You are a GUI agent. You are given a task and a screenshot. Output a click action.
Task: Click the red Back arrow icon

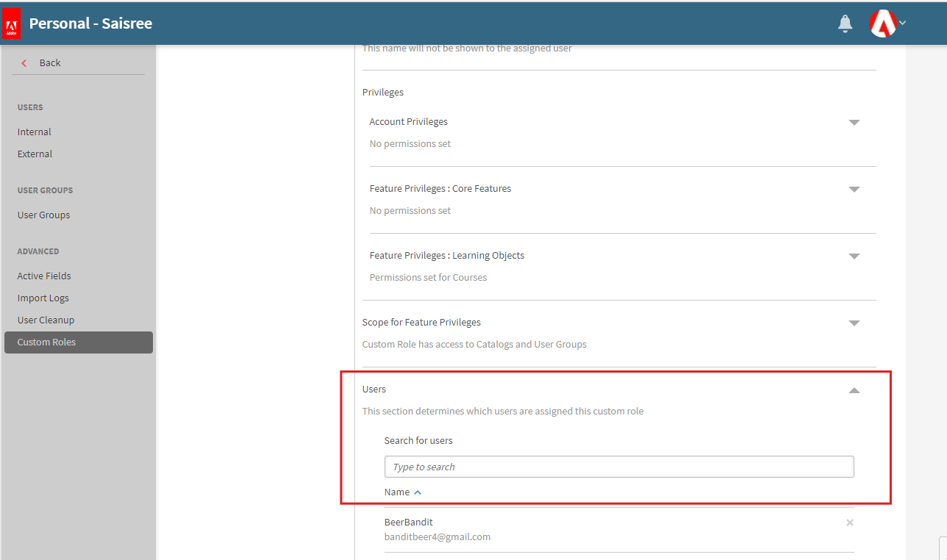click(24, 63)
